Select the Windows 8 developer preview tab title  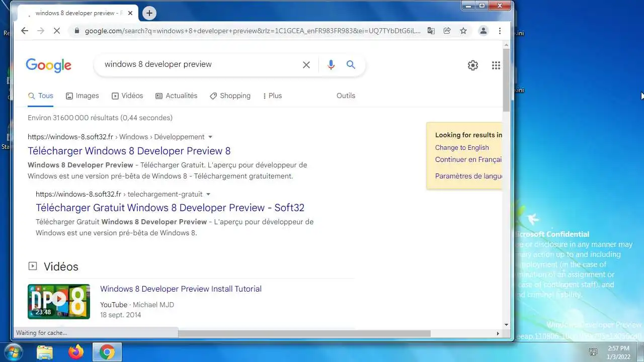79,14
